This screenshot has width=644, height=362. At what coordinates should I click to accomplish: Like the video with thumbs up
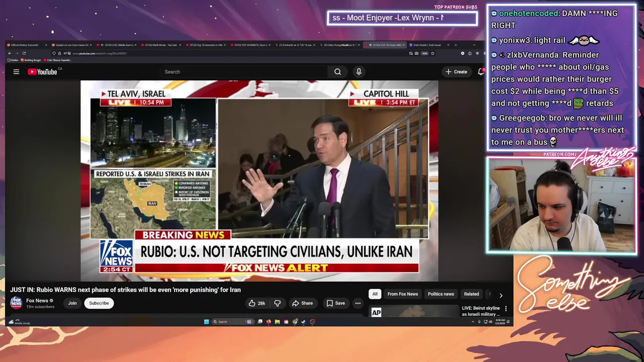pos(257,303)
